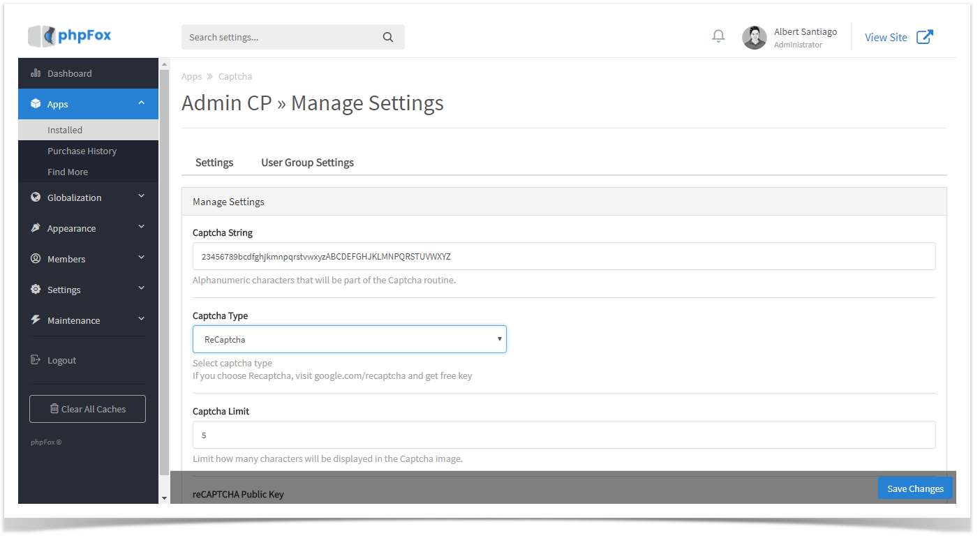Expand the Members menu chevron

coord(142,258)
